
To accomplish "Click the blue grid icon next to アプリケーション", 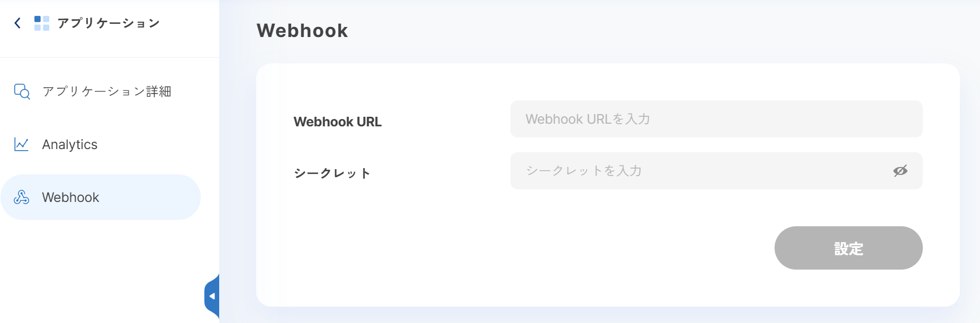I will tap(40, 22).
